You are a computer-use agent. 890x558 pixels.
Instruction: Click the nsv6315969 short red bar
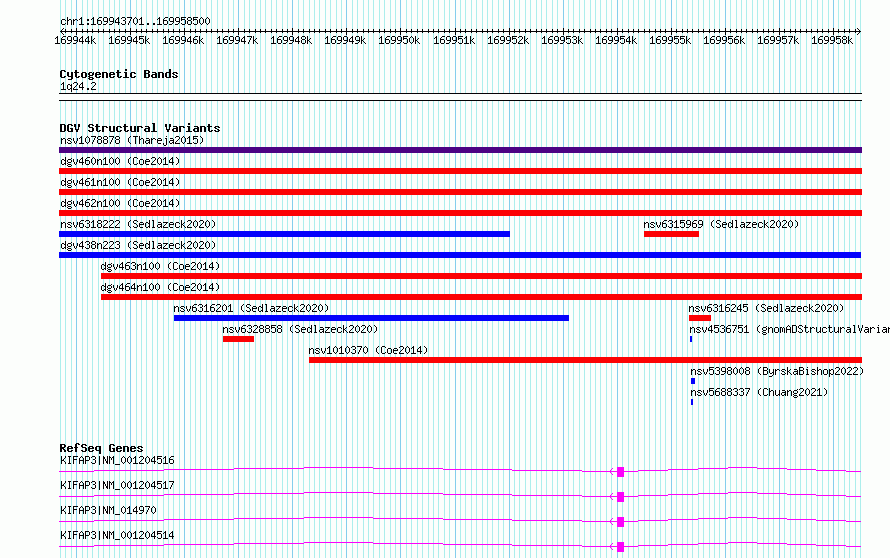(671, 234)
